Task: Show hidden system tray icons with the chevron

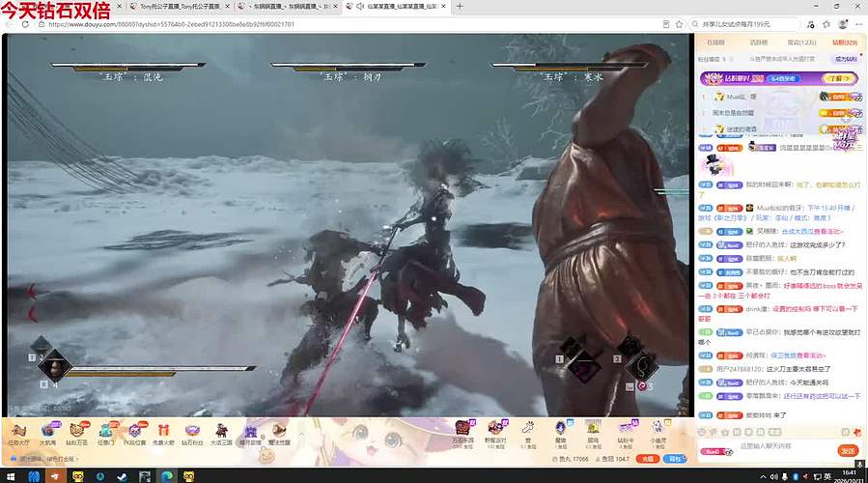Action: point(763,476)
